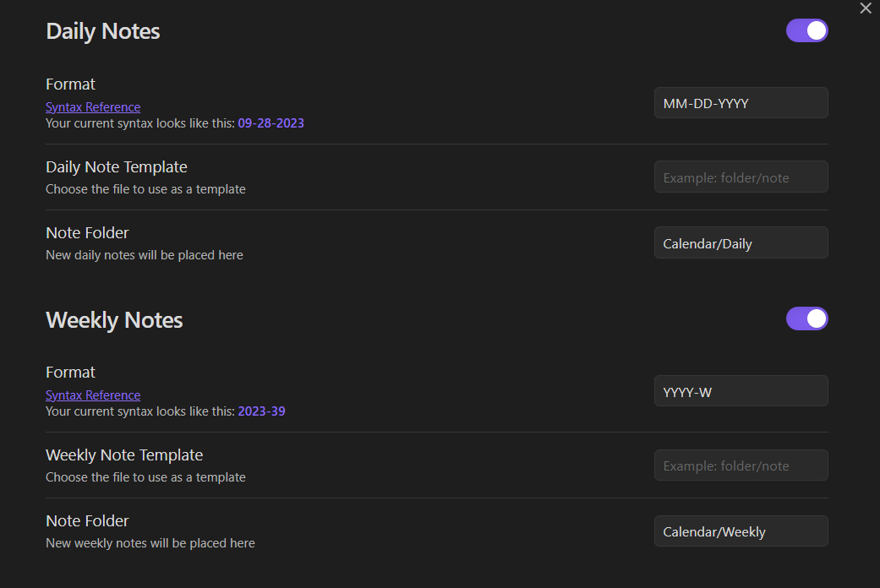Click 'New weekly notes will be placed here' text
The width and height of the screenshot is (880, 588).
(150, 543)
